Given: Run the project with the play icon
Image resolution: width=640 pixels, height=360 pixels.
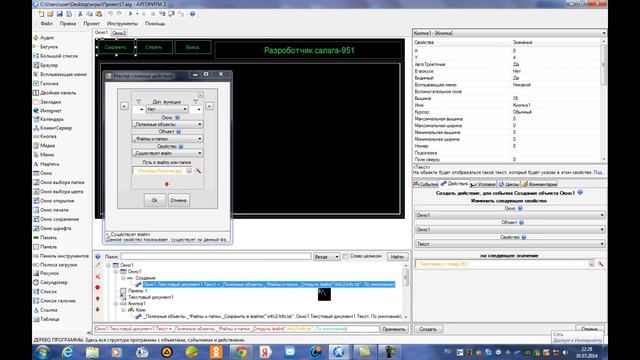Looking at the screenshot, I should [x=130, y=14].
